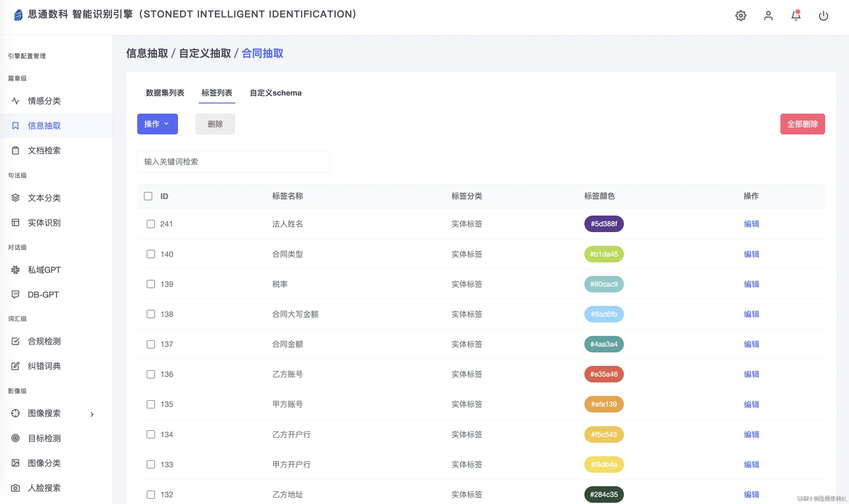The width and height of the screenshot is (849, 504).
Task: Click the gray 删除 button
Action: click(x=215, y=124)
